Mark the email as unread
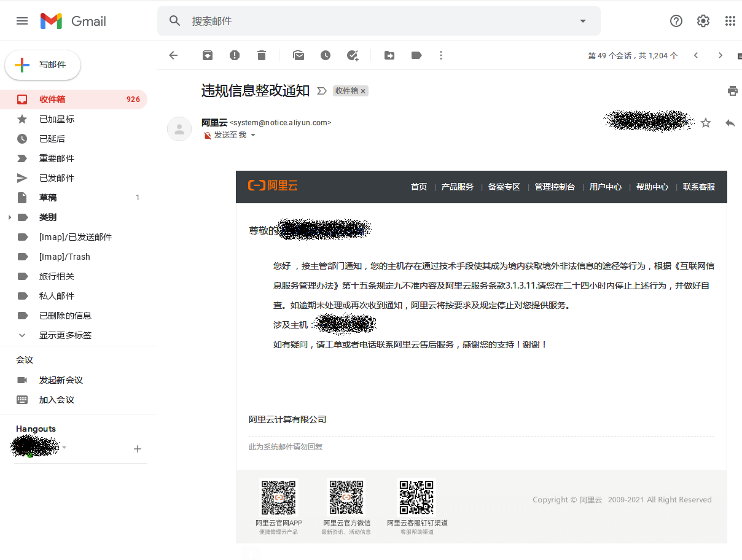The width and height of the screenshot is (742, 560). 299,55
